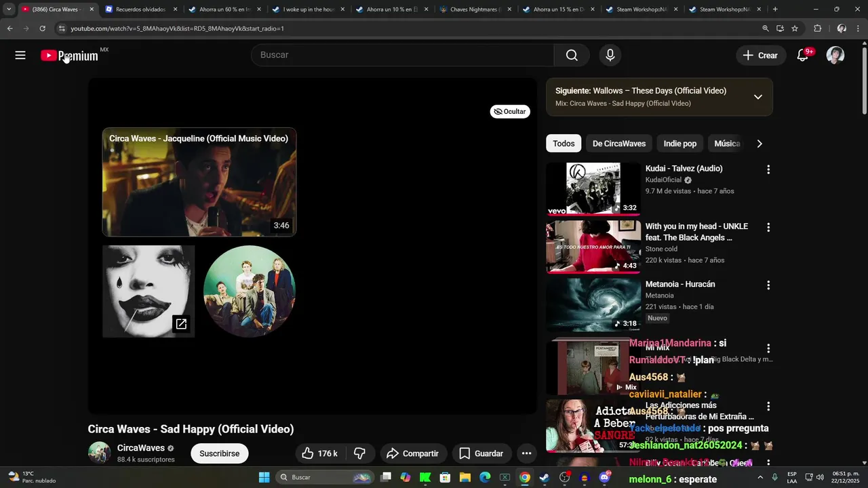Click video title Circa Waves - Sad Happy
The image size is (868, 488).
(x=191, y=429)
